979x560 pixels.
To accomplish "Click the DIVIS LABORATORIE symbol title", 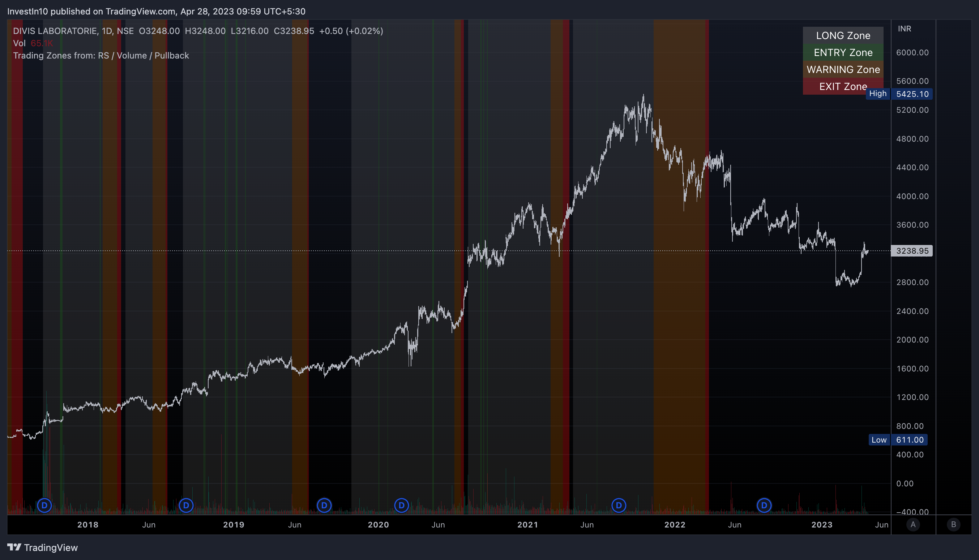I will (x=55, y=31).
